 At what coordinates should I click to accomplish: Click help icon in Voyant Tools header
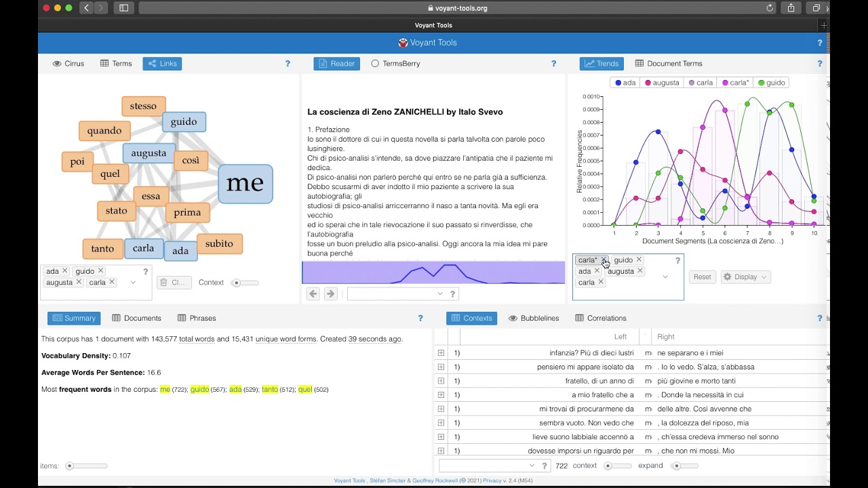pos(819,43)
